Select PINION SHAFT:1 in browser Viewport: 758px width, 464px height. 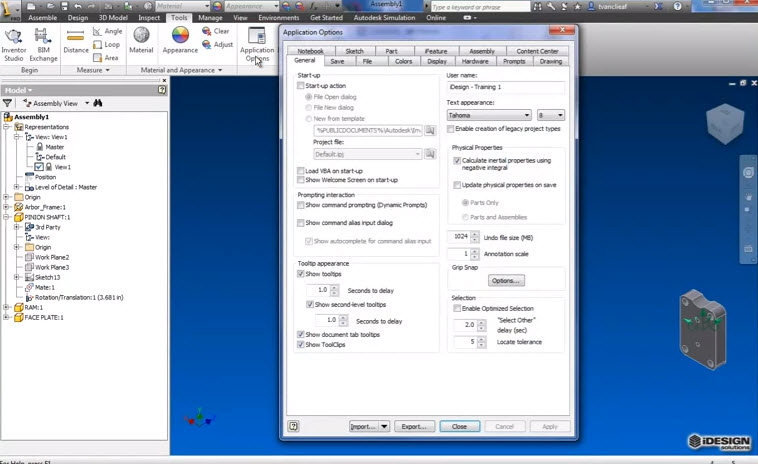point(47,217)
